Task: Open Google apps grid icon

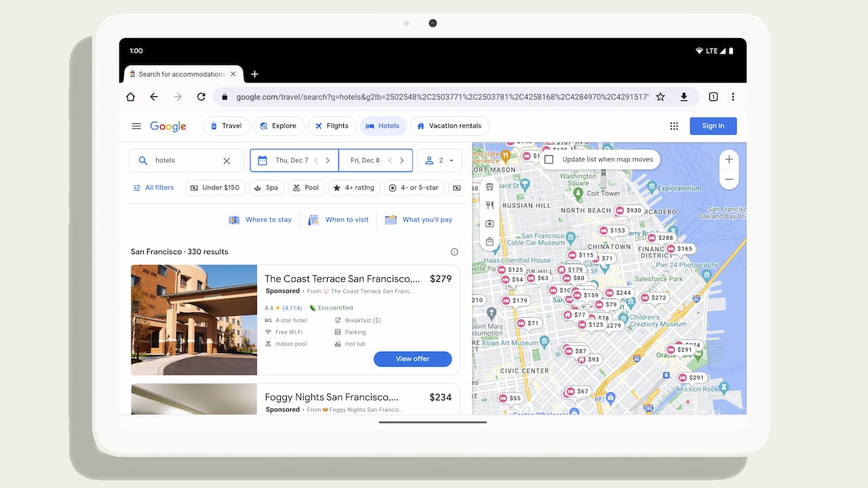Action: [x=674, y=126]
